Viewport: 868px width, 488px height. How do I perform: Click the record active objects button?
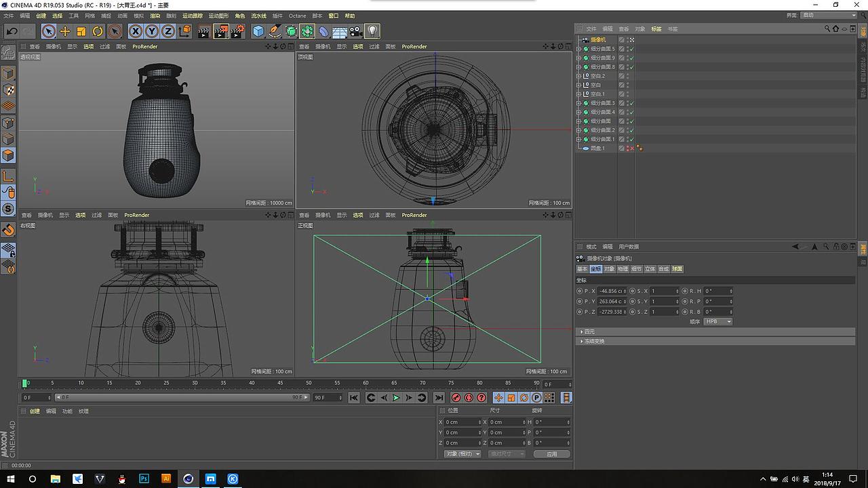[x=456, y=398]
